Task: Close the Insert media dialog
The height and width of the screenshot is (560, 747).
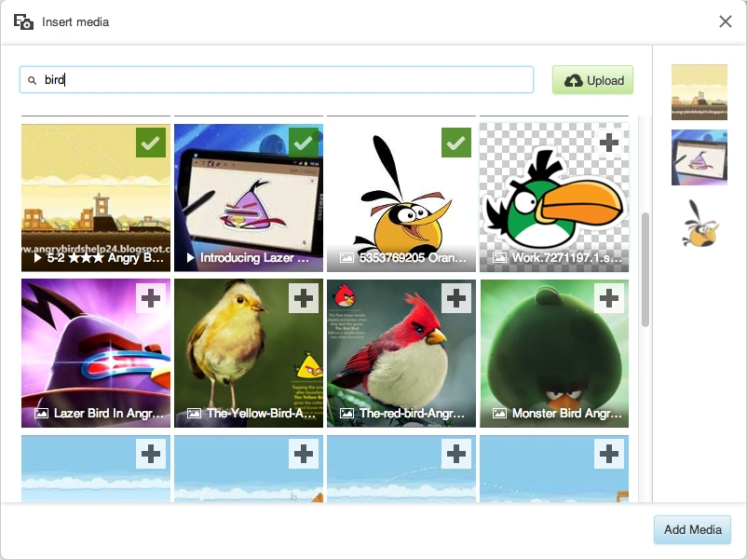Action: pyautogui.click(x=725, y=21)
